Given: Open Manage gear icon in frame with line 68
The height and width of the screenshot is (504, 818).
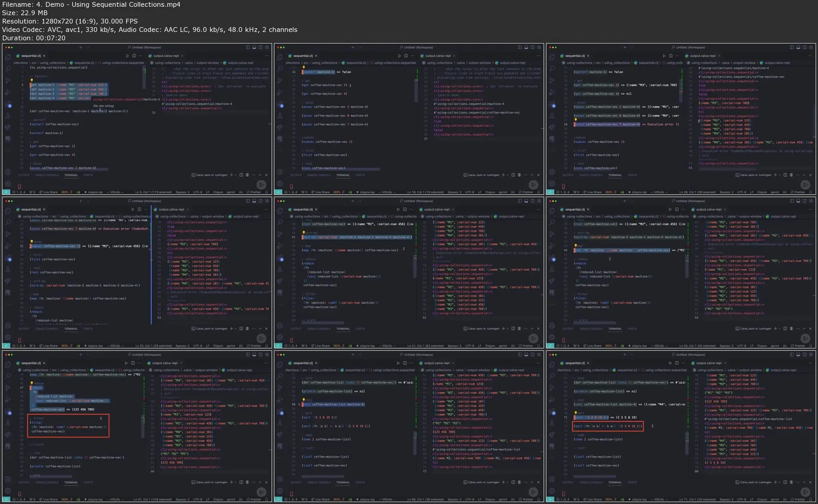Looking at the screenshot, I should pyautogui.click(x=280, y=491).
